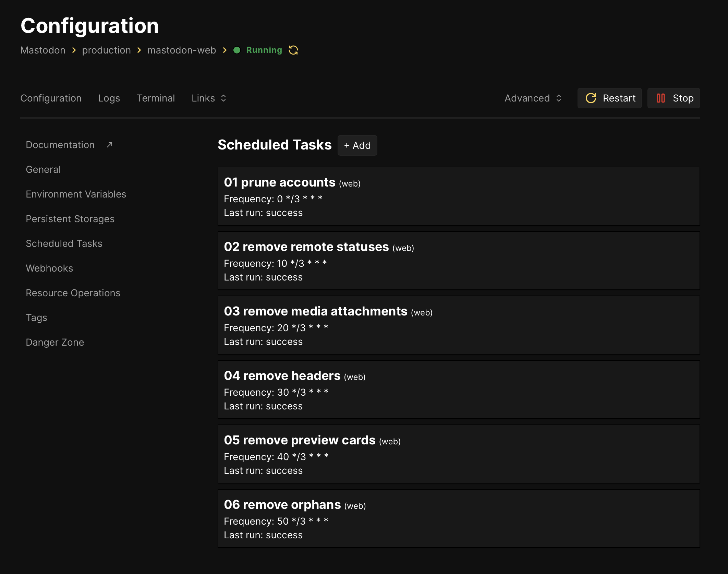Screen dimensions: 728x574
Task: Open the Terminal tab
Action: tap(156, 98)
